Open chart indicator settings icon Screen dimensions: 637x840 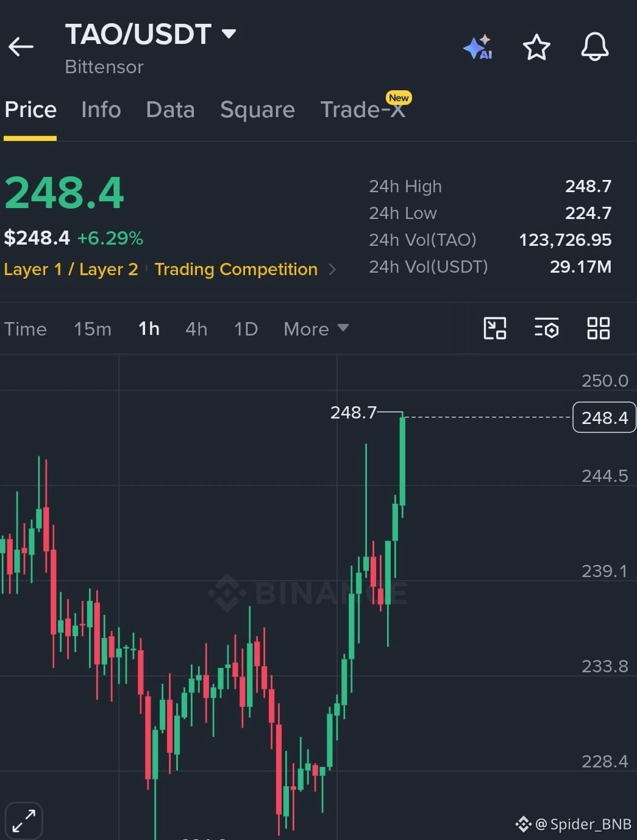(547, 328)
